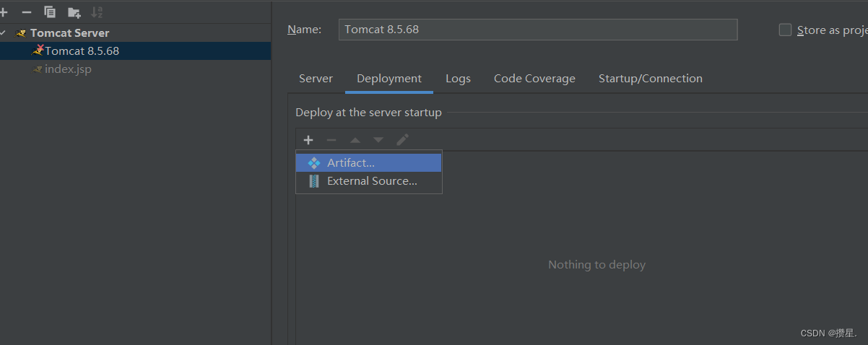
Task: Open the Logs tab
Action: (x=458, y=79)
